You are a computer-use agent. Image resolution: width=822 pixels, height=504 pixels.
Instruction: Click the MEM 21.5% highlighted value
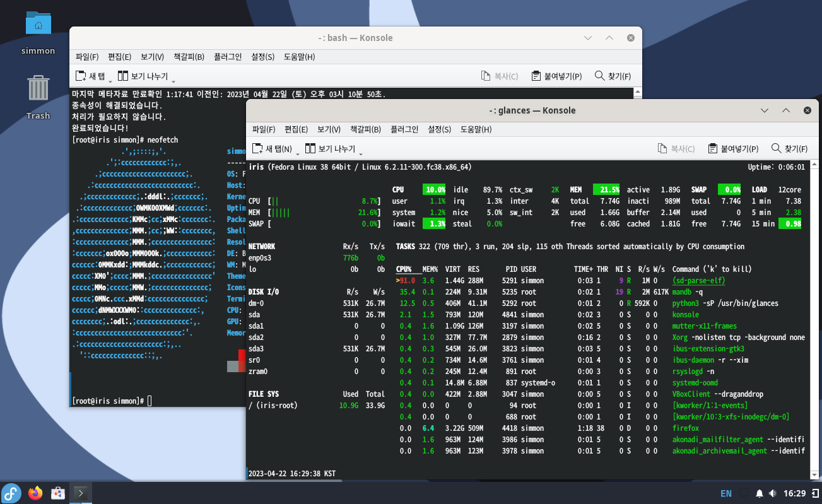point(606,190)
